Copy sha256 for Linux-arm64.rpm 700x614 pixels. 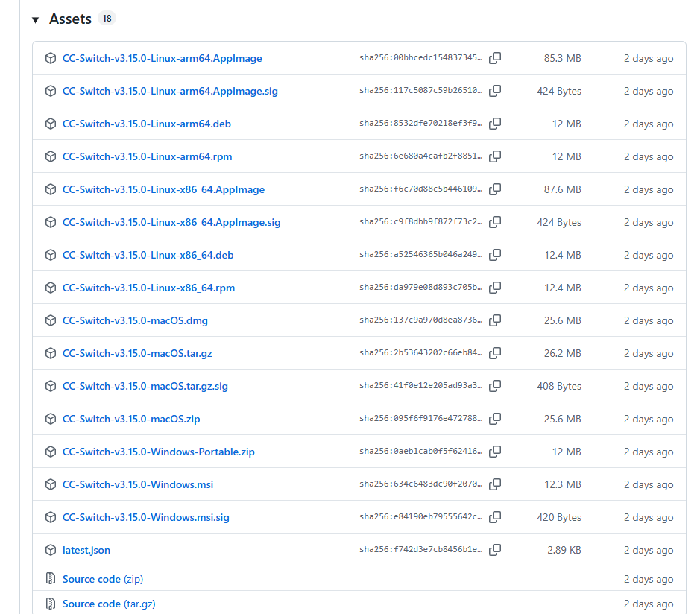495,156
